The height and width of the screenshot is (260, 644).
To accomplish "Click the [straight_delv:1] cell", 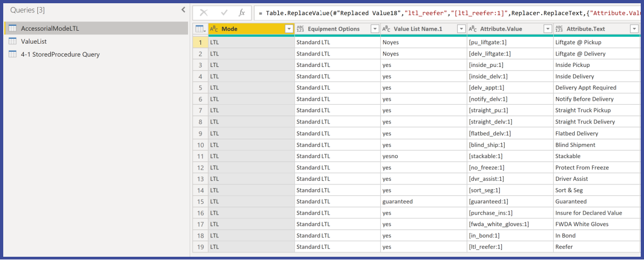I will coord(510,122).
